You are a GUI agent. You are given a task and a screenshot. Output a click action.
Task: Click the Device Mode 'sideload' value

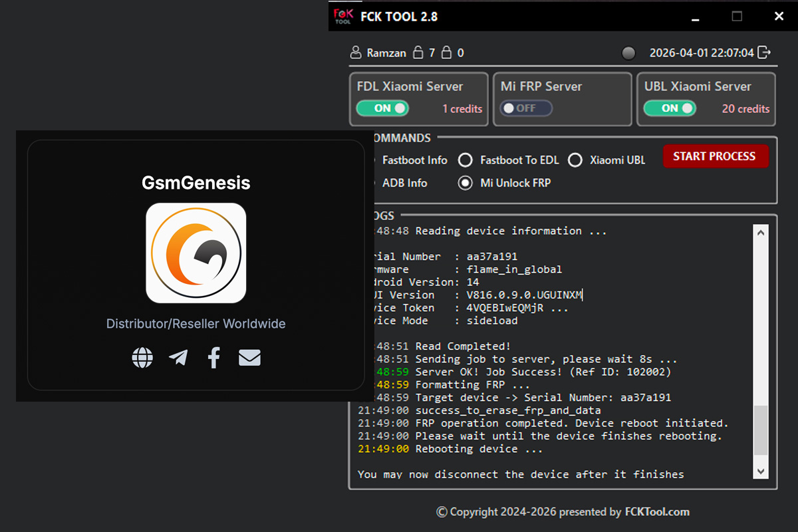tap(492, 321)
